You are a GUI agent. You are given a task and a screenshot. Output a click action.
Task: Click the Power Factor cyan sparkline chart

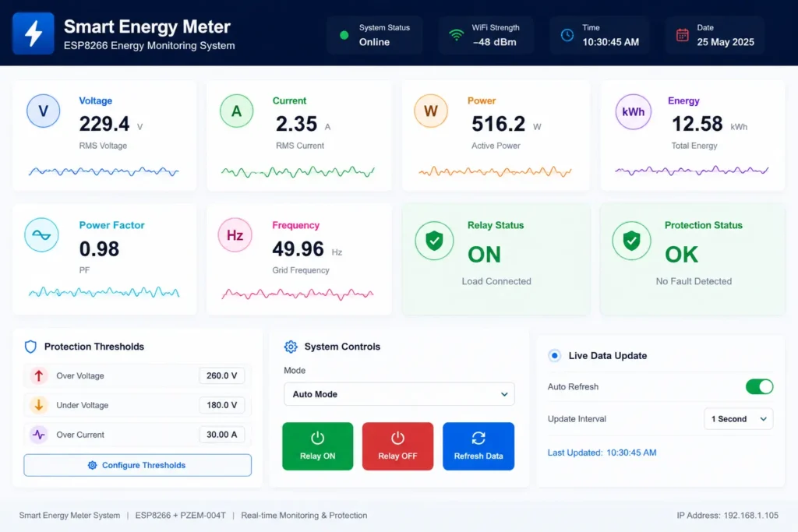click(x=104, y=292)
